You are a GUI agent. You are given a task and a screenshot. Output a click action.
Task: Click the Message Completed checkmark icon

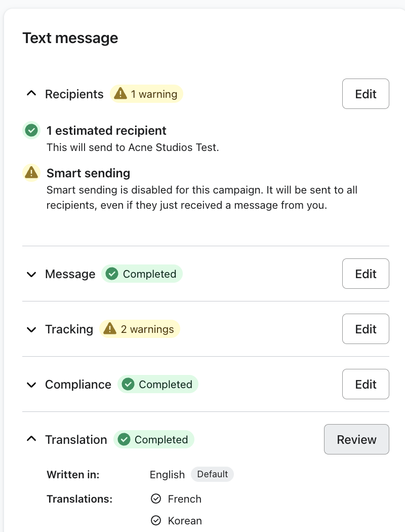pyautogui.click(x=112, y=274)
